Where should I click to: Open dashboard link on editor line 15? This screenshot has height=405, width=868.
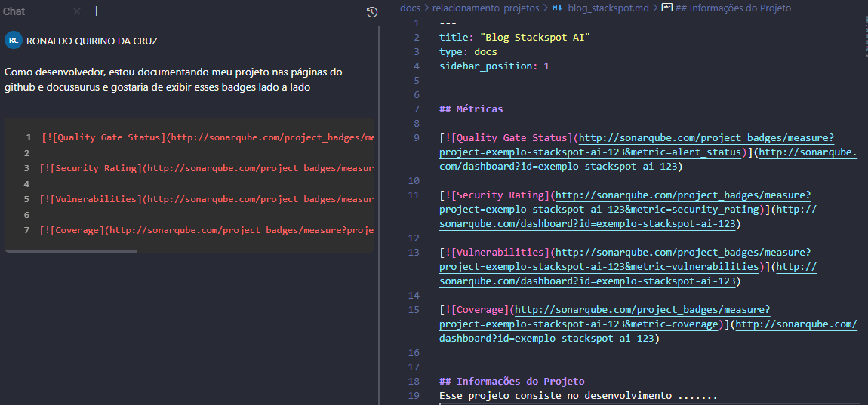click(x=648, y=331)
